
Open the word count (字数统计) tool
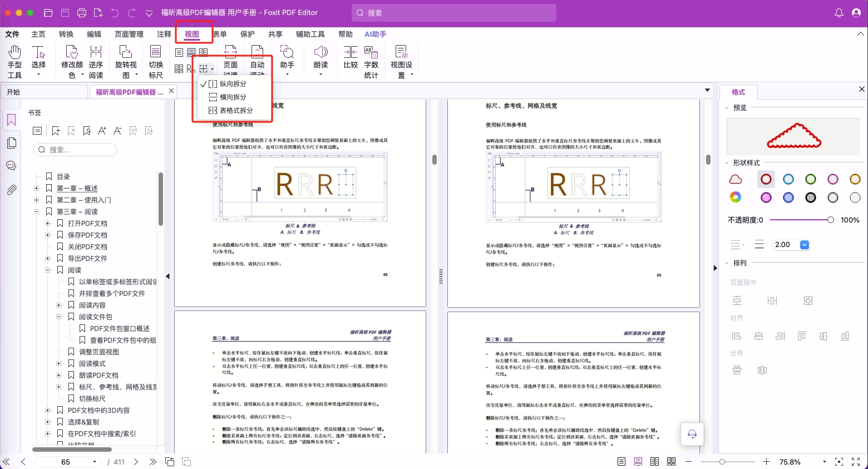point(371,61)
